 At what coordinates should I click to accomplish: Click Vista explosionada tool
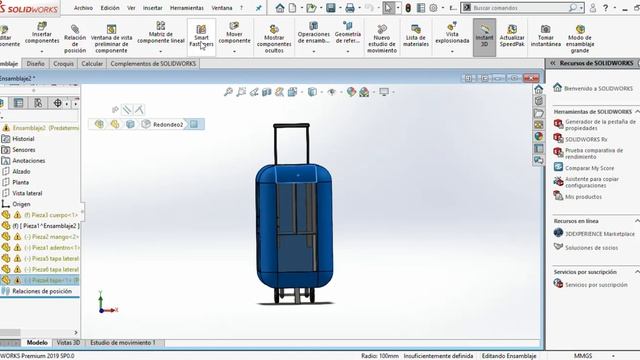pos(452,33)
